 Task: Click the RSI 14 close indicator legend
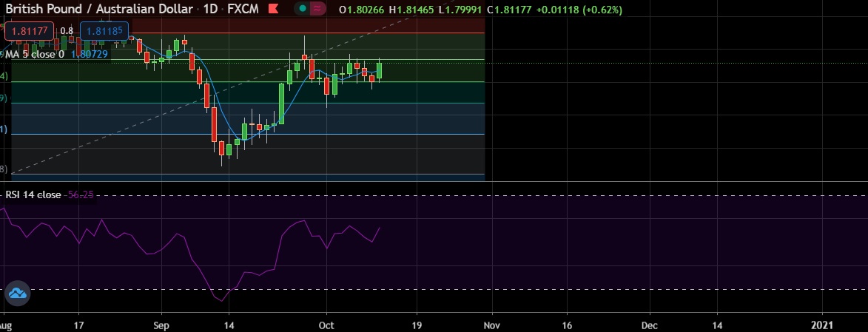pyautogui.click(x=33, y=194)
